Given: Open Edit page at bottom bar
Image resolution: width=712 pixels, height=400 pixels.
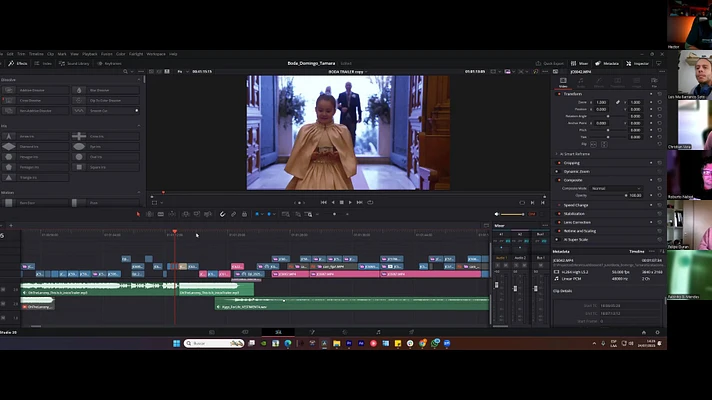Looking at the screenshot, I should [x=278, y=332].
